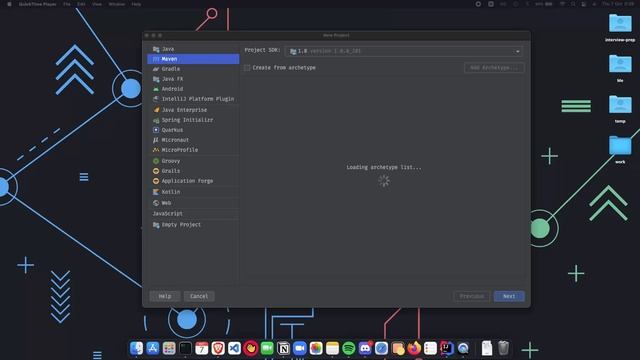The image size is (640, 360).
Task: Open the Terminal dock icon
Action: click(x=185, y=348)
